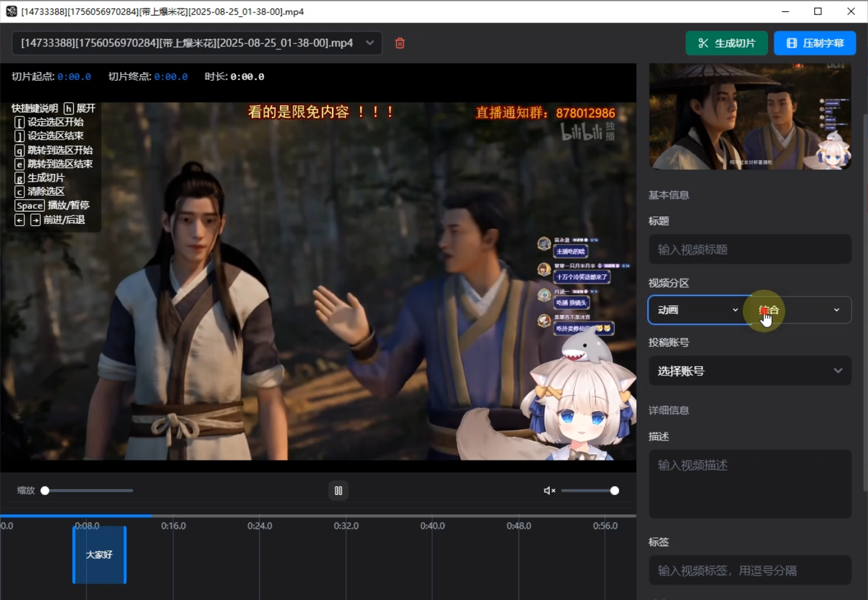Click the scissors icon in 生成切片 button
Viewport: 868px width, 600px height.
pyautogui.click(x=703, y=43)
